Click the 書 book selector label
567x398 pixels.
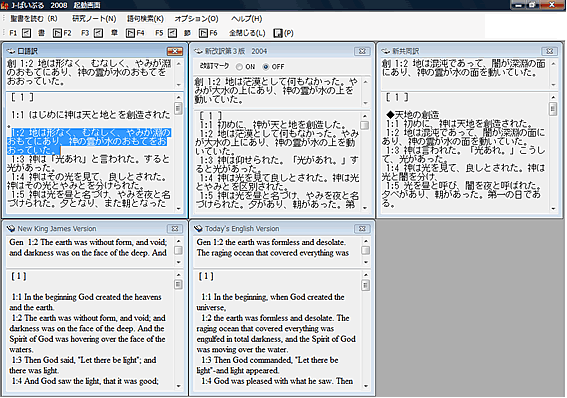pyautogui.click(x=42, y=33)
